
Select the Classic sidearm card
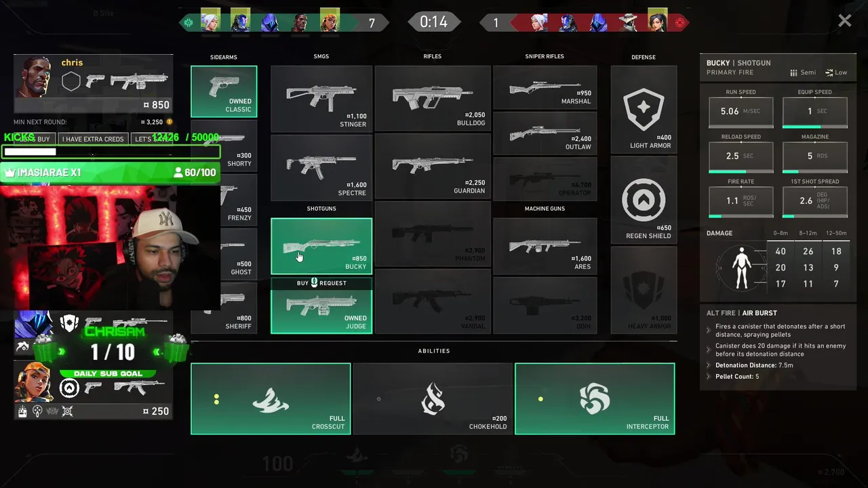(224, 91)
